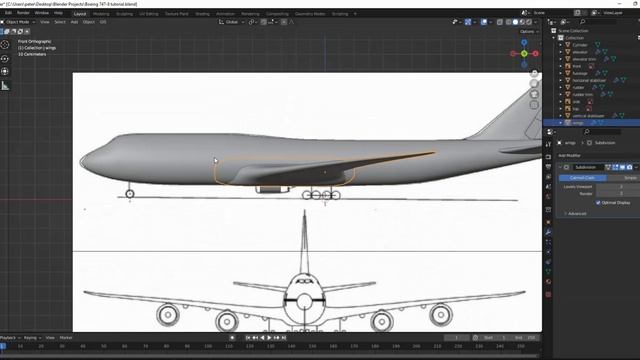Viewport: 640px width, 360px height.
Task: Jump to the timeline start frame
Action: click(248, 338)
